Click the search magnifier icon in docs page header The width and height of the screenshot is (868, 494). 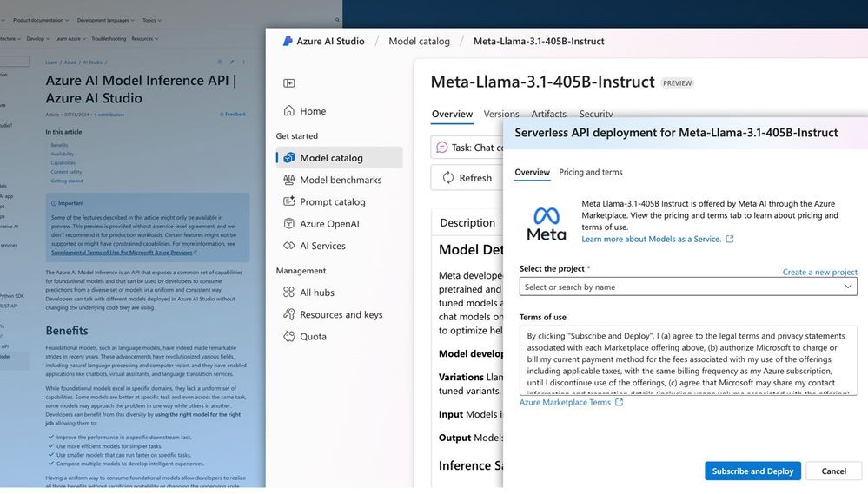(x=337, y=21)
